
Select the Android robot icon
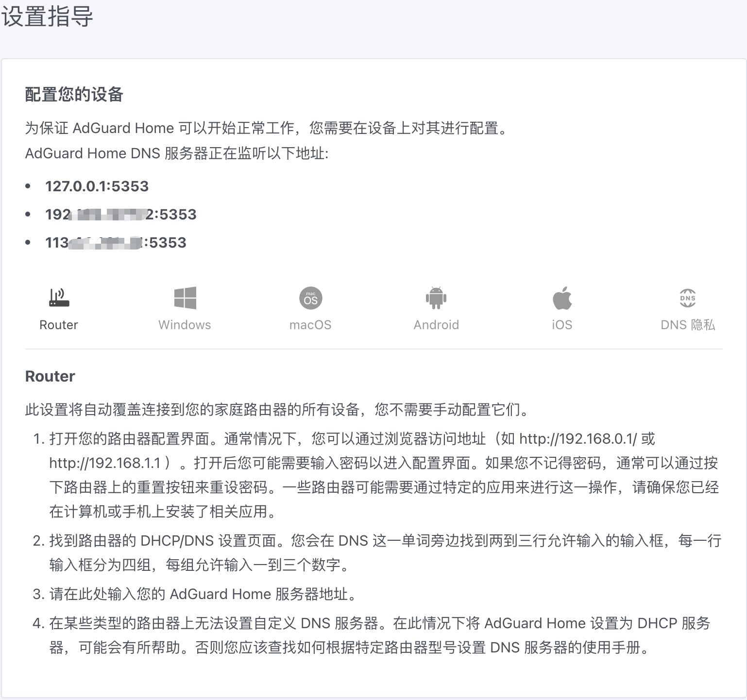tap(436, 298)
